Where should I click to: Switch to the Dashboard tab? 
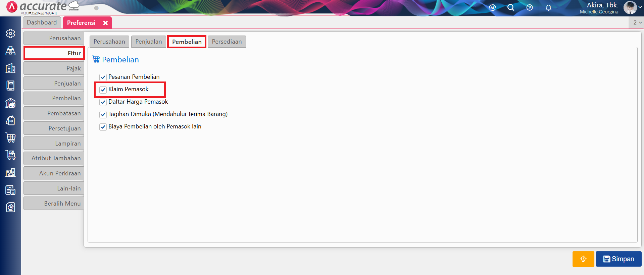(x=42, y=22)
